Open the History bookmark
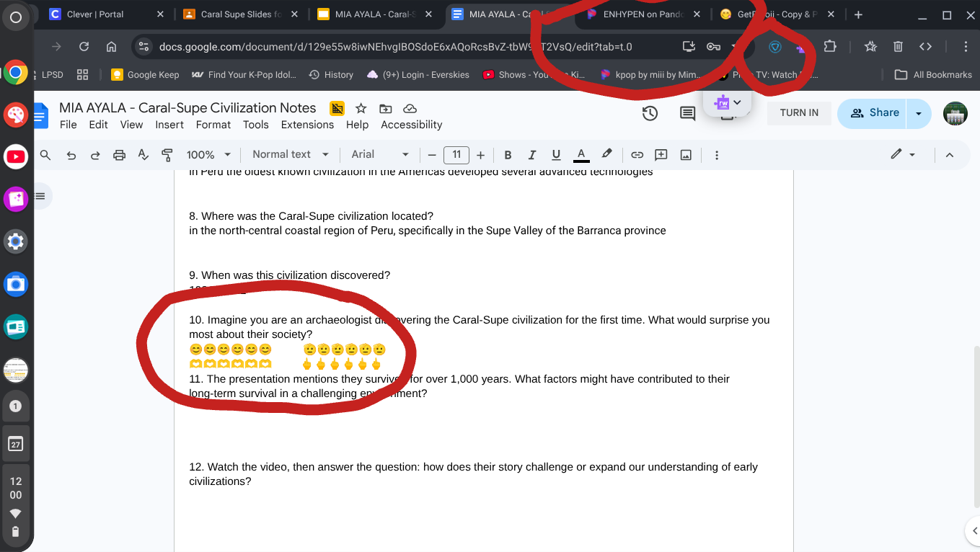980x552 pixels. [x=331, y=74]
